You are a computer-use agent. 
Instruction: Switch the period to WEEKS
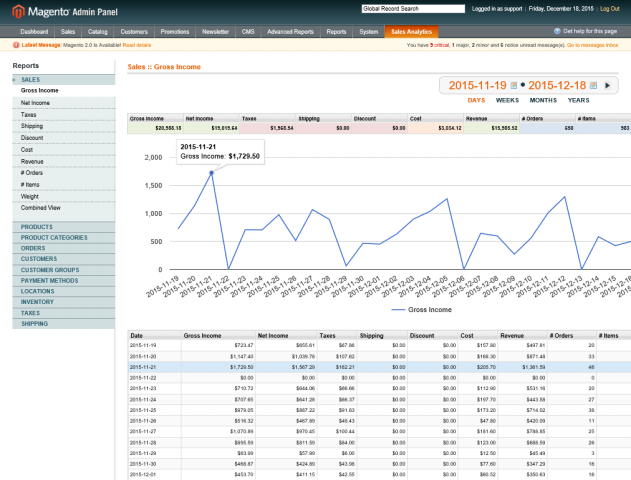click(x=507, y=100)
